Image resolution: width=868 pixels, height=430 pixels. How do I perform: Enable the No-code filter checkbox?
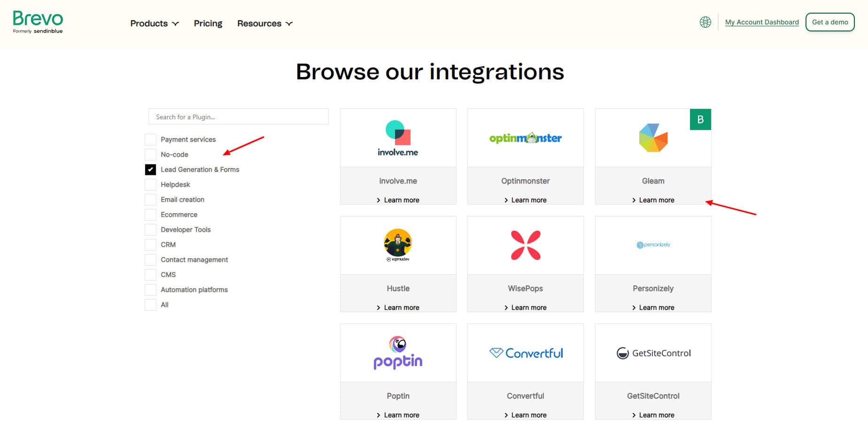[150, 154]
